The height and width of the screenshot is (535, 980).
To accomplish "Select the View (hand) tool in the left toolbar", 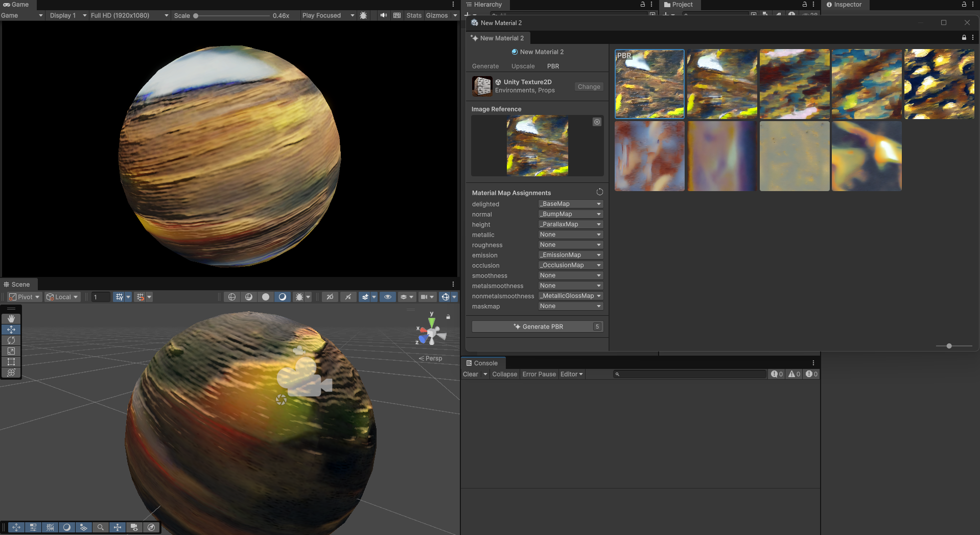I will 11,318.
